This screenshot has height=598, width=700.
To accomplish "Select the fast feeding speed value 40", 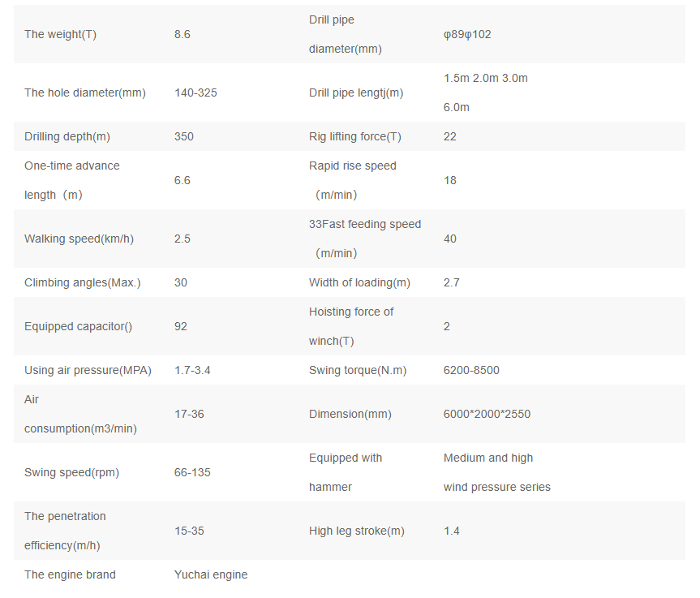I will [x=450, y=239].
